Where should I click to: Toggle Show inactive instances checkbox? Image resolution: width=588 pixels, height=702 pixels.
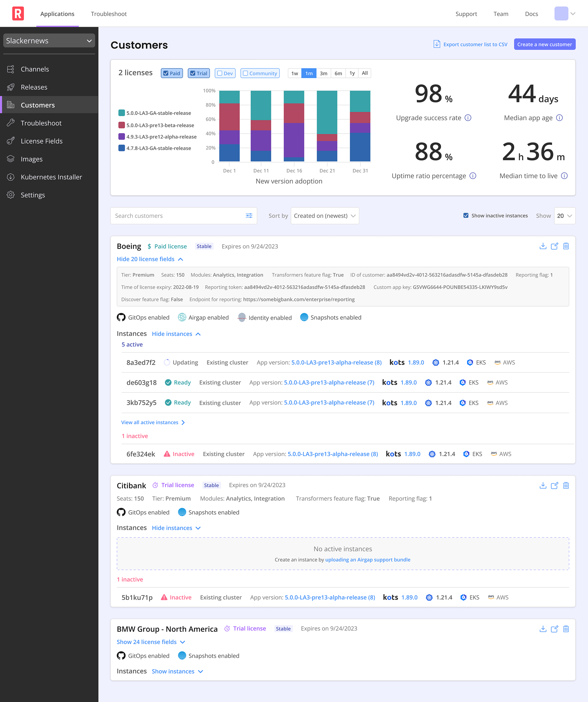click(x=466, y=216)
